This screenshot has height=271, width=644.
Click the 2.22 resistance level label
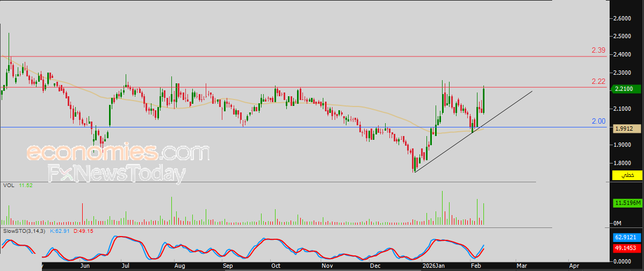(598, 81)
